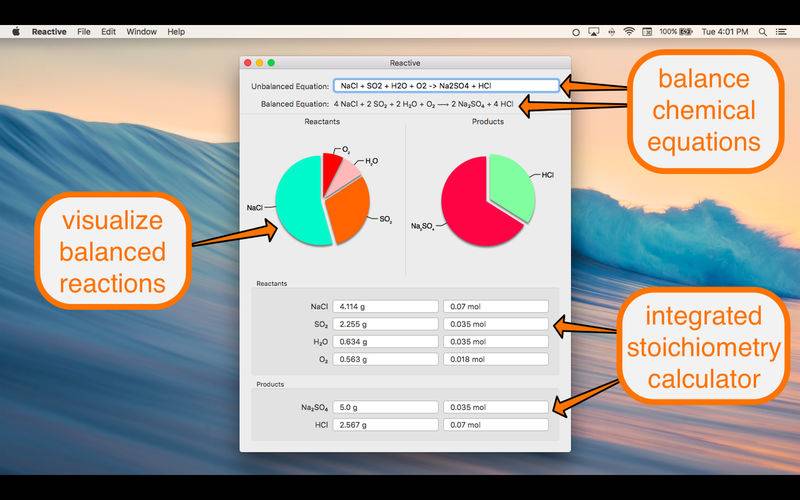The width and height of the screenshot is (800, 500).
Task: Click the circle status icon in menu bar
Action: click(576, 32)
